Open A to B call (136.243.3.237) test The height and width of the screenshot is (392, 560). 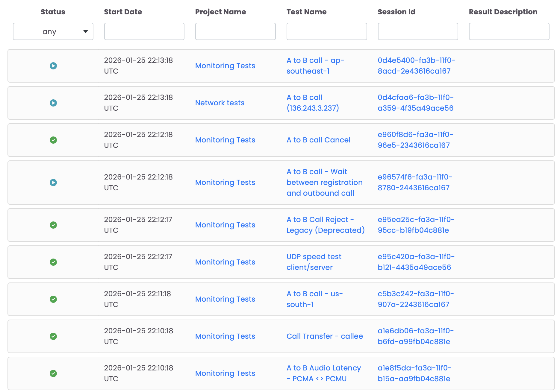(x=312, y=103)
